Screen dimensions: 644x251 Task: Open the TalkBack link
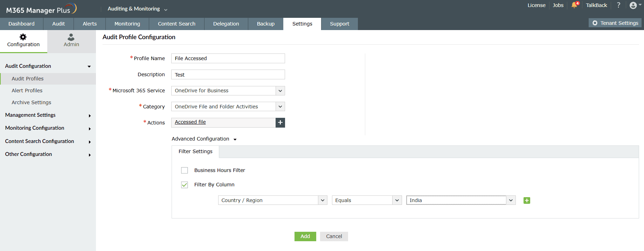(x=596, y=5)
